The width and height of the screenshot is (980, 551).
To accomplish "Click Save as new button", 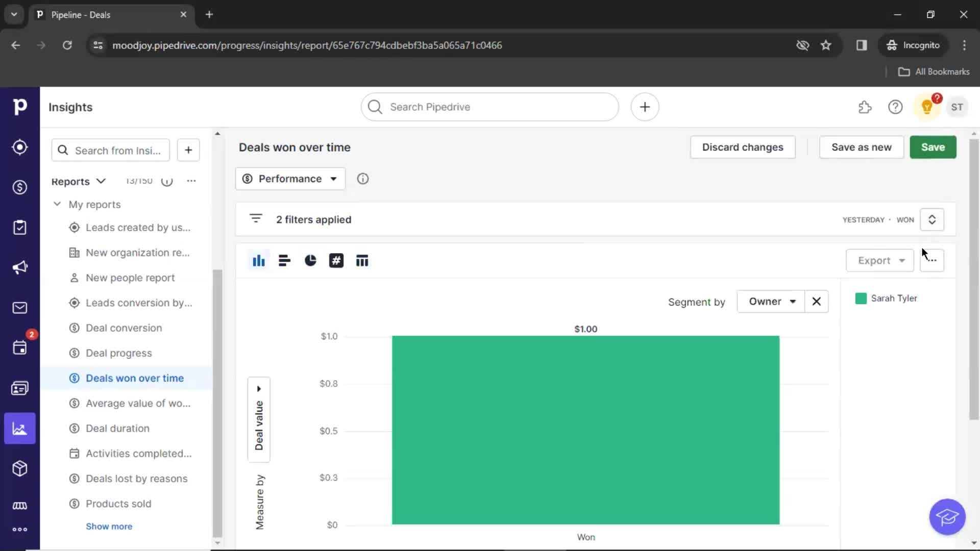I will pyautogui.click(x=862, y=146).
